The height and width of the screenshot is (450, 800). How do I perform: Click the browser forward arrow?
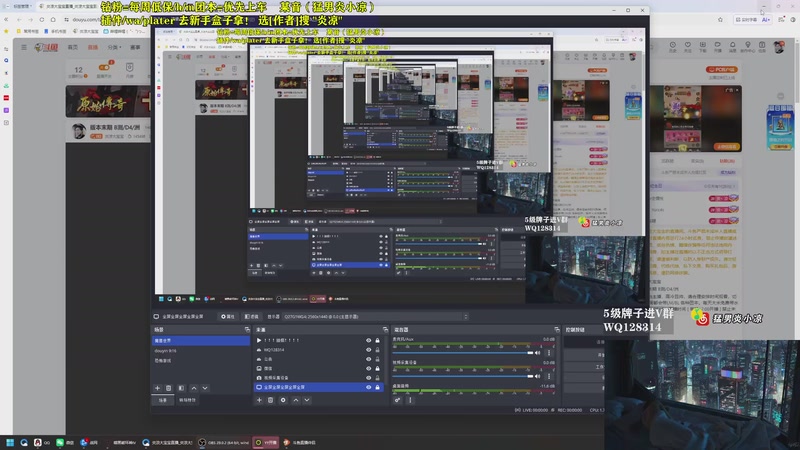click(31, 19)
